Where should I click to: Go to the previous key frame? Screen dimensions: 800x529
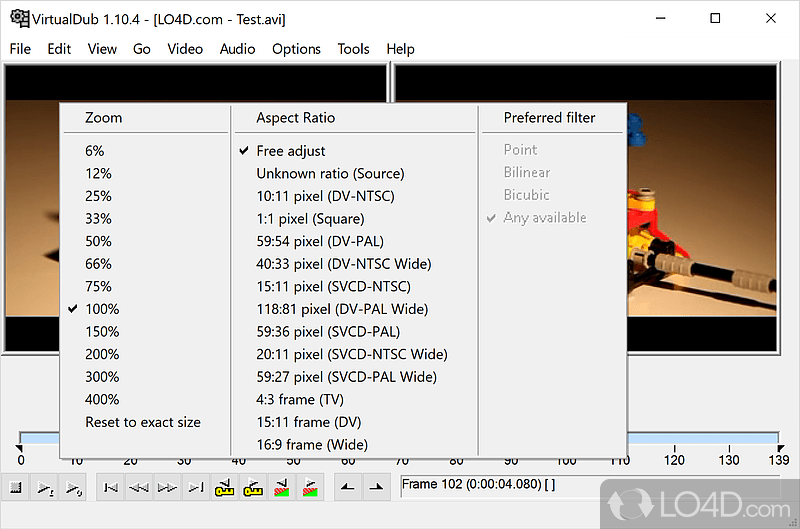click(x=224, y=488)
